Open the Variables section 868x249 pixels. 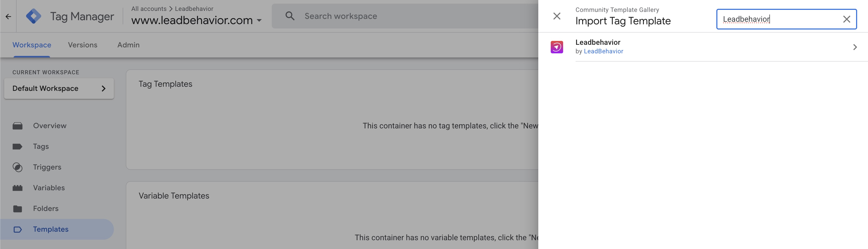[48, 188]
